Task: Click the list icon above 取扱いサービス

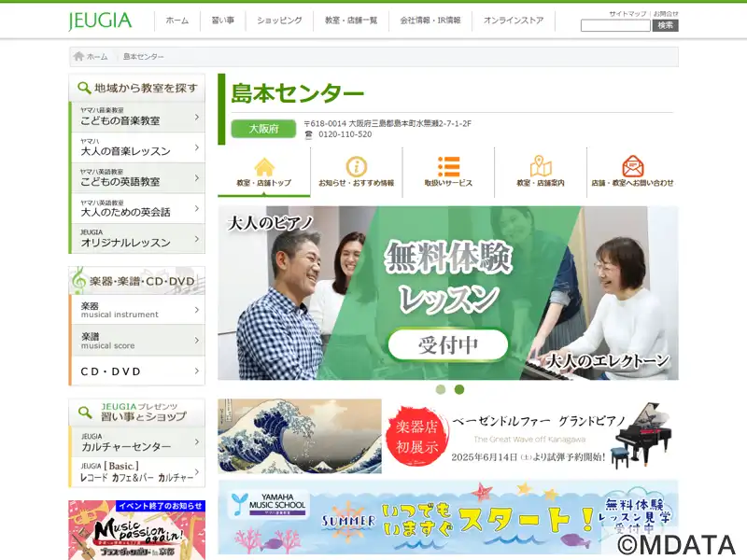Action: (448, 167)
